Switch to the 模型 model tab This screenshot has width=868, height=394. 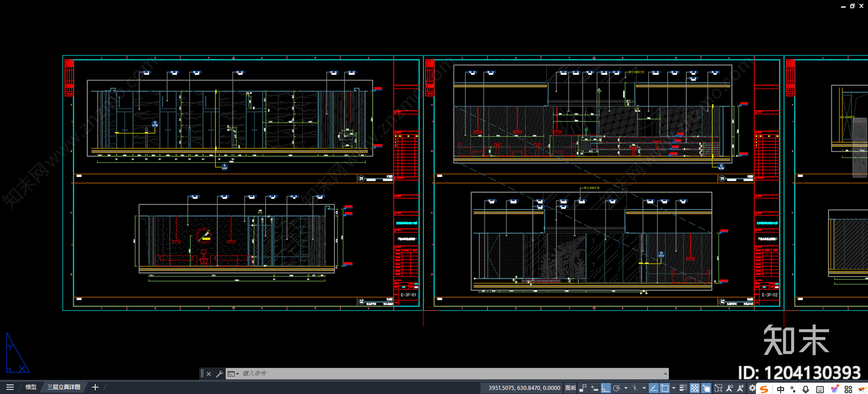31,387
